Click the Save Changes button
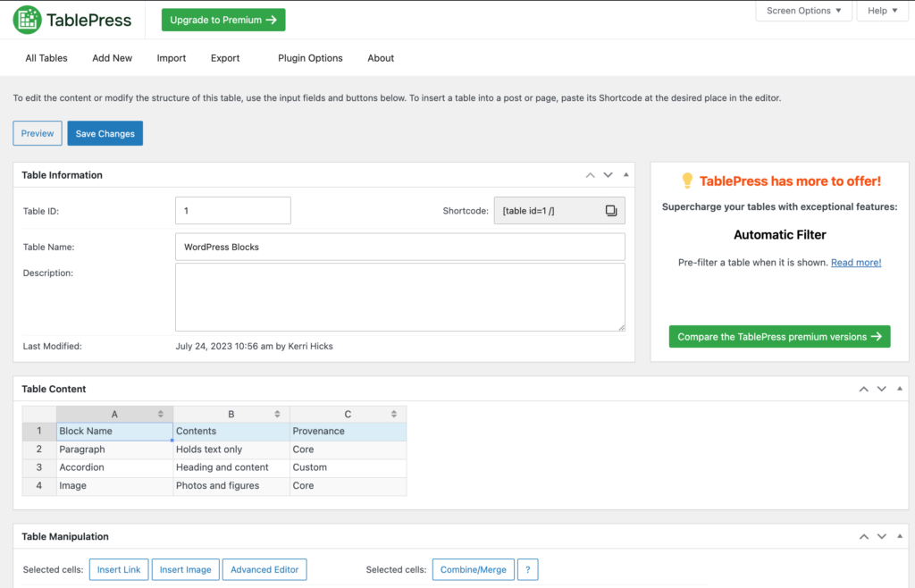 pyautogui.click(x=105, y=132)
